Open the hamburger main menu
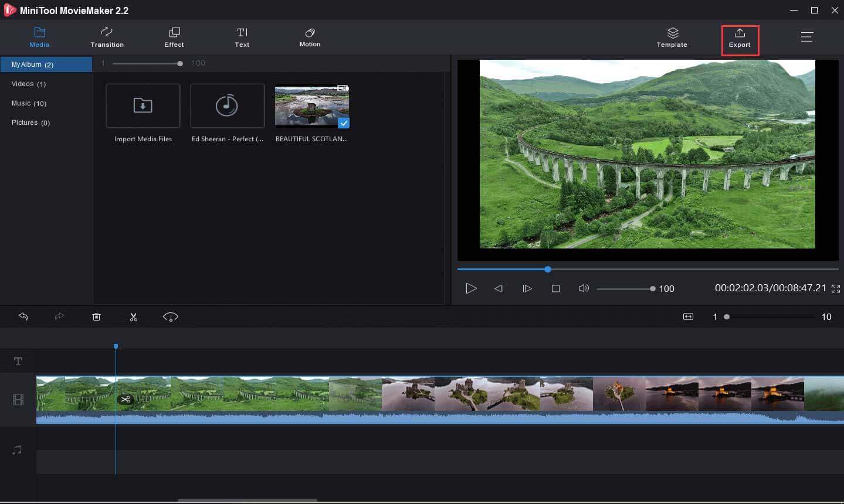The height and width of the screenshot is (504, 844). 807,37
